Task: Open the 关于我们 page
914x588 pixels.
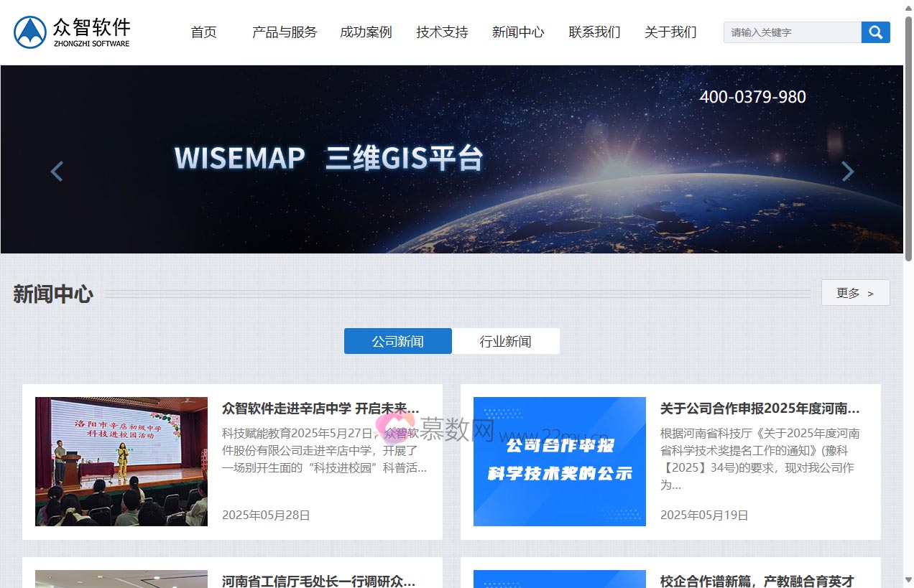Action: point(670,32)
